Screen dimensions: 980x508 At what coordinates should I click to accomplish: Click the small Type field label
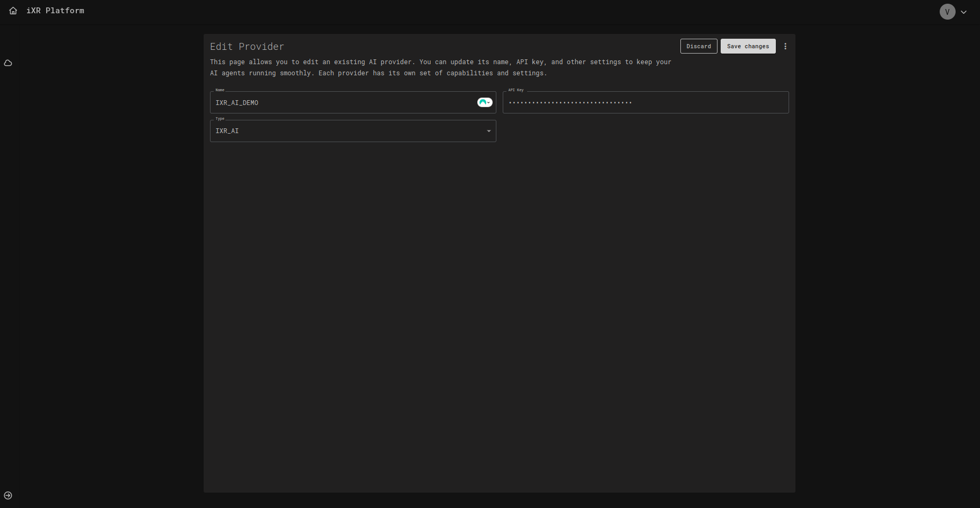(220, 119)
